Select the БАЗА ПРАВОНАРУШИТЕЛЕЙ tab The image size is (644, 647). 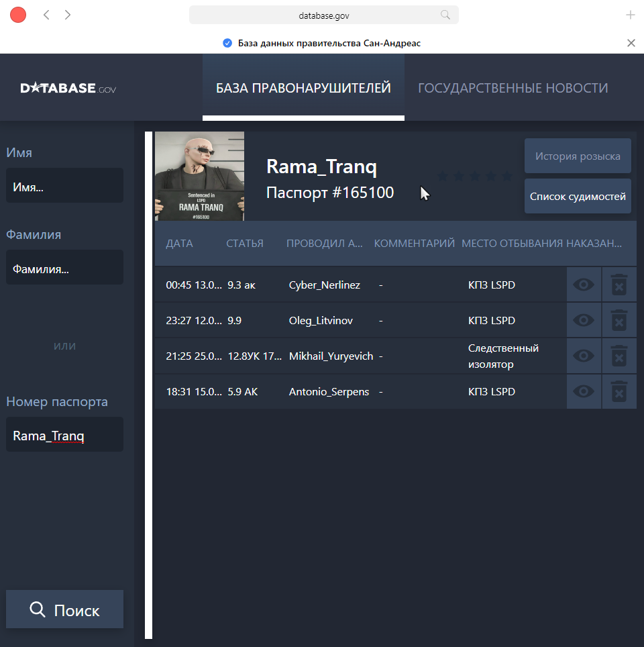pyautogui.click(x=303, y=88)
